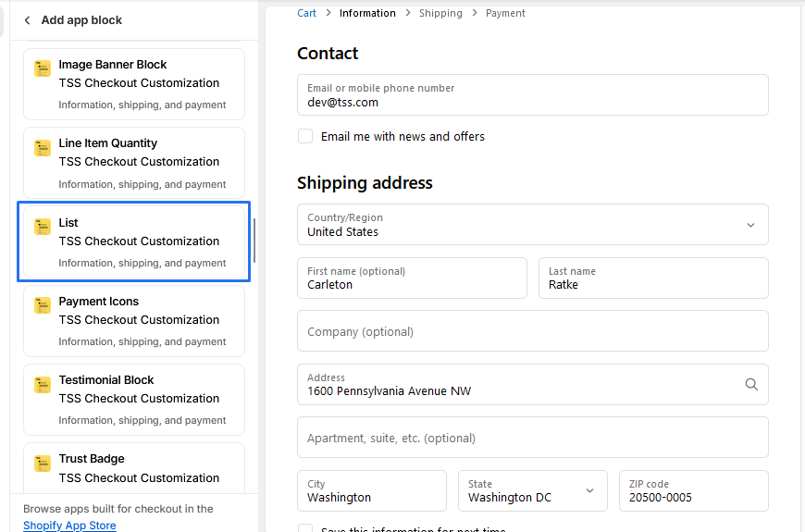Open the Shopify App Store link
This screenshot has height=532, width=805.
(x=69, y=526)
